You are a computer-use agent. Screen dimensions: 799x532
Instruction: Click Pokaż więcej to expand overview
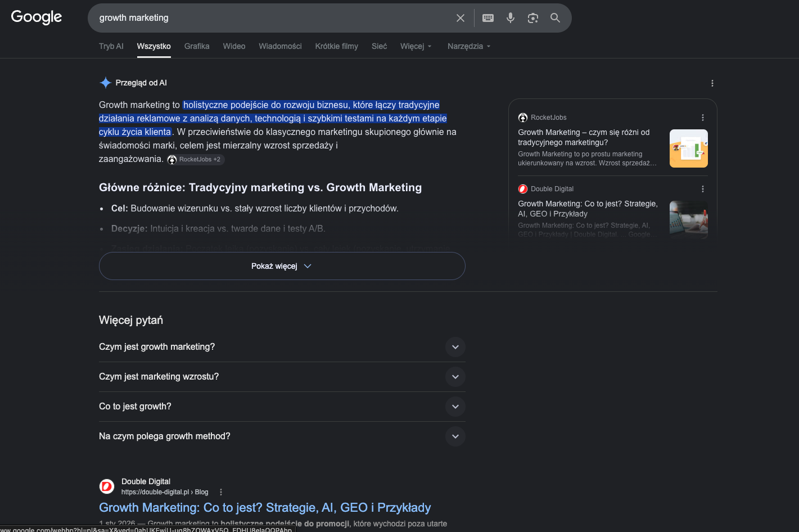(x=282, y=266)
